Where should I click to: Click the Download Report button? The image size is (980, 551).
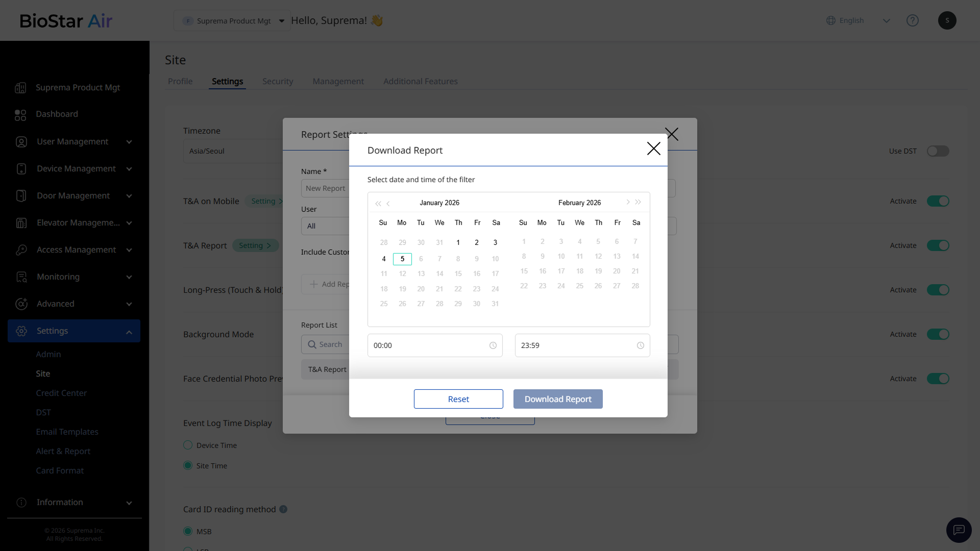pyautogui.click(x=557, y=399)
